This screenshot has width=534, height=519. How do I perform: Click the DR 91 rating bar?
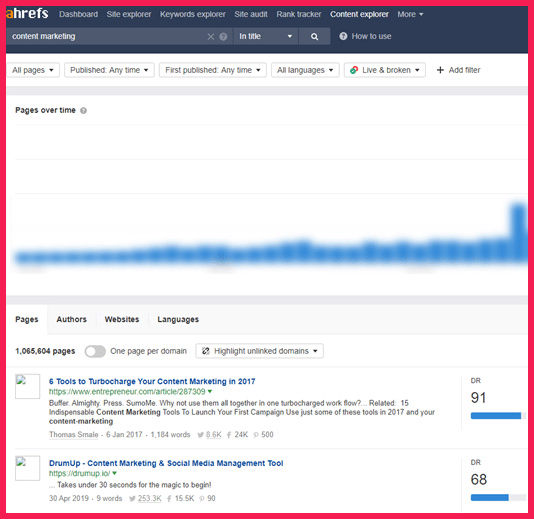[498, 415]
